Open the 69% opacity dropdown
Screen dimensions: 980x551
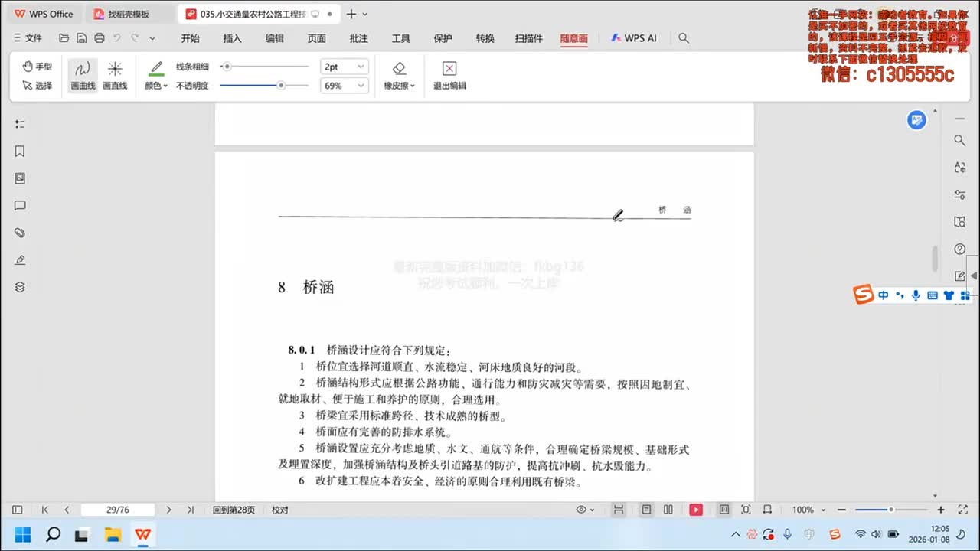(345, 86)
